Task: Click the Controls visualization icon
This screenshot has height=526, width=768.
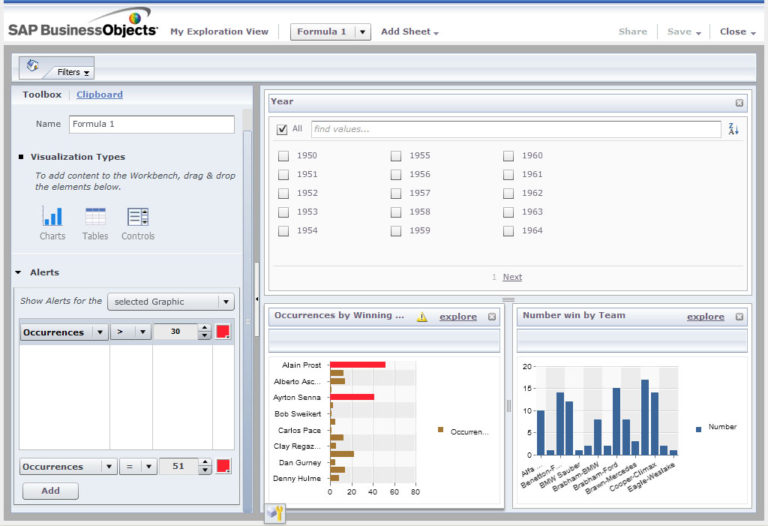Action: point(138,217)
